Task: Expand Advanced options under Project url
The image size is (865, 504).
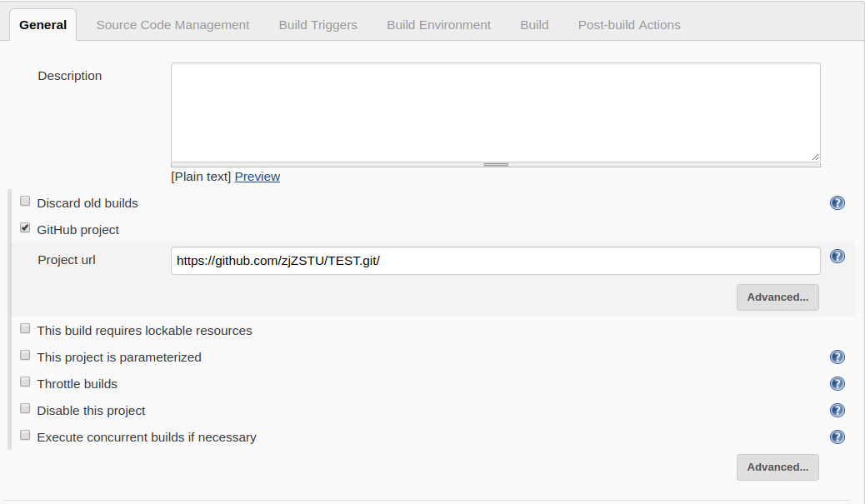Action: point(777,297)
